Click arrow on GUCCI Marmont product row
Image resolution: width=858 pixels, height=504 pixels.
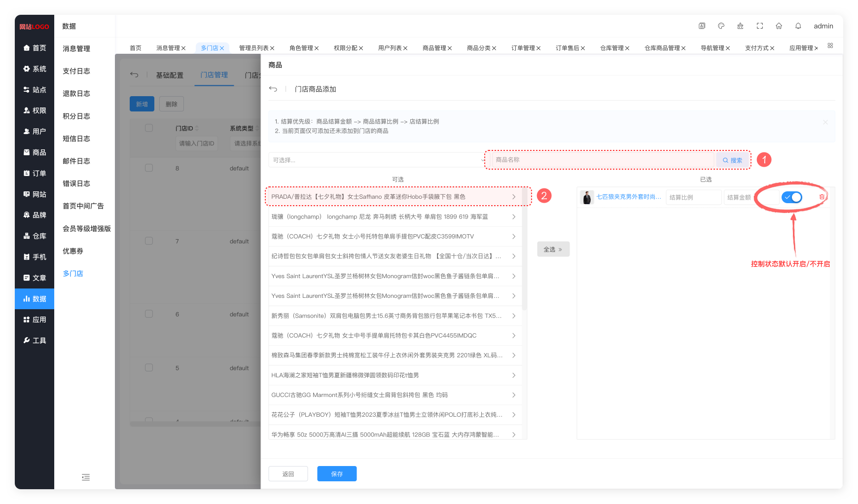[513, 395]
